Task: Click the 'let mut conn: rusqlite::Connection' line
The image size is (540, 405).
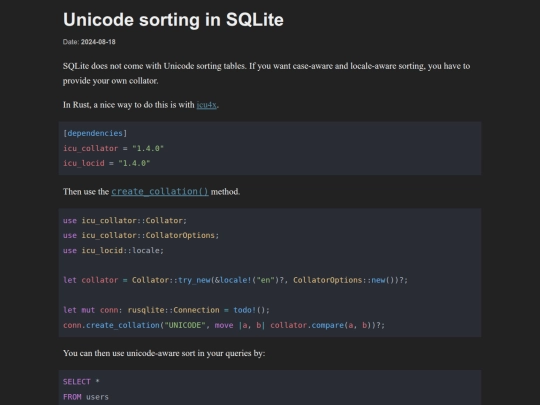Action: [166, 310]
